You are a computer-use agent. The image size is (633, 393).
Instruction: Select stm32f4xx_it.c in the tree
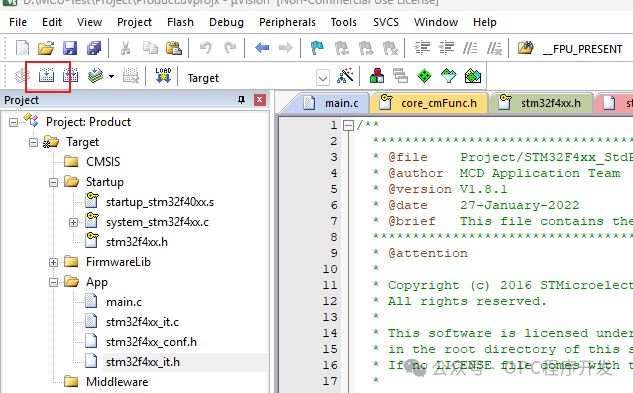point(142,322)
